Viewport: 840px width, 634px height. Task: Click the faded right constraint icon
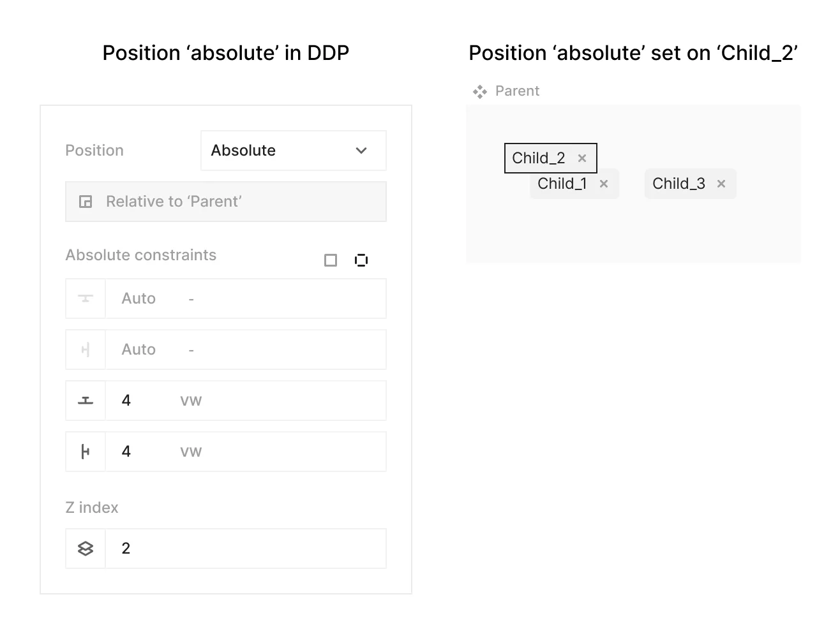coord(86,350)
